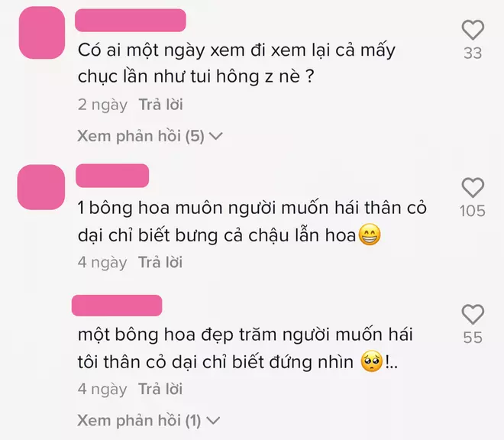
Task: Open the first commenter's pink avatar
Action: pos(42,33)
